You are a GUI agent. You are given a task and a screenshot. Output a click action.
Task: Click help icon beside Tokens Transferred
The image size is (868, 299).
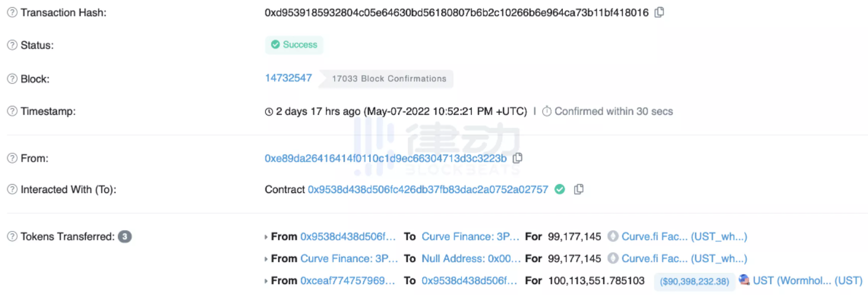click(12, 237)
